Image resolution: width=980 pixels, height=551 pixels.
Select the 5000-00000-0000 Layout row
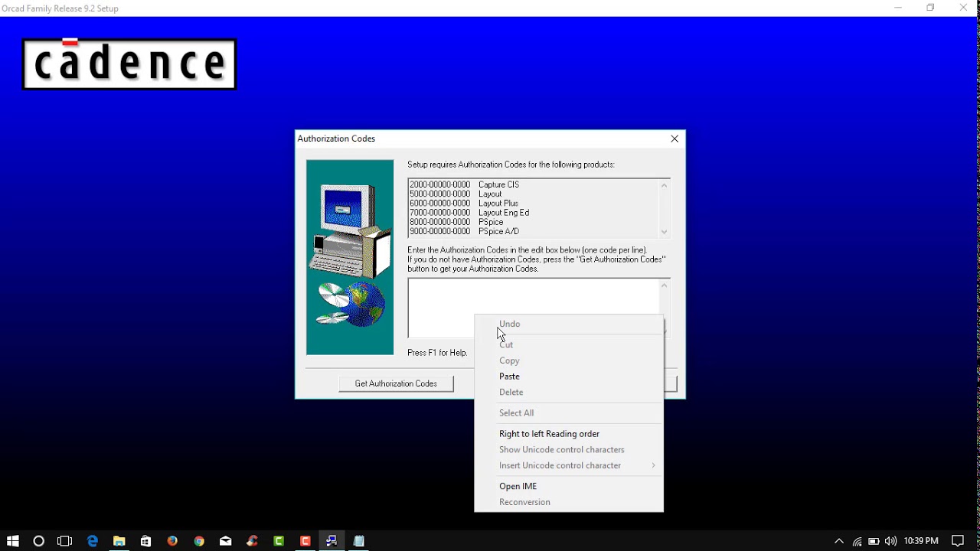533,194
